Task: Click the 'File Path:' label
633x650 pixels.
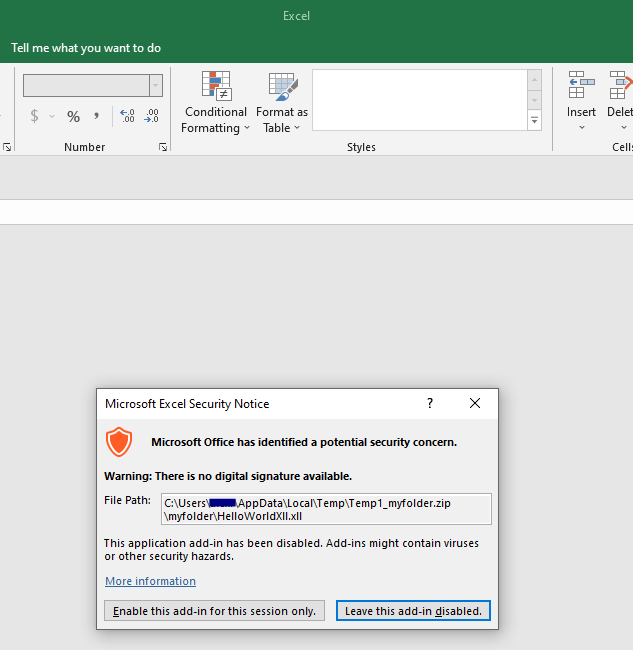Action: pos(127,500)
